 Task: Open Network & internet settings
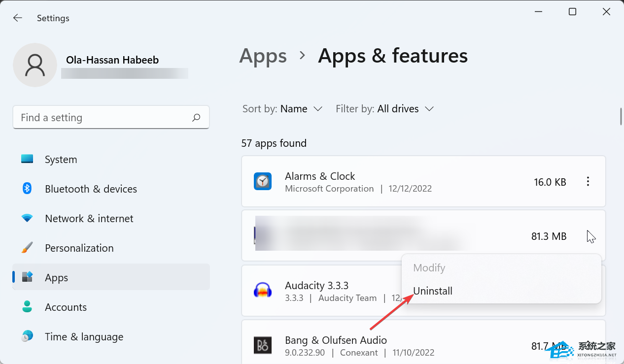click(x=89, y=219)
